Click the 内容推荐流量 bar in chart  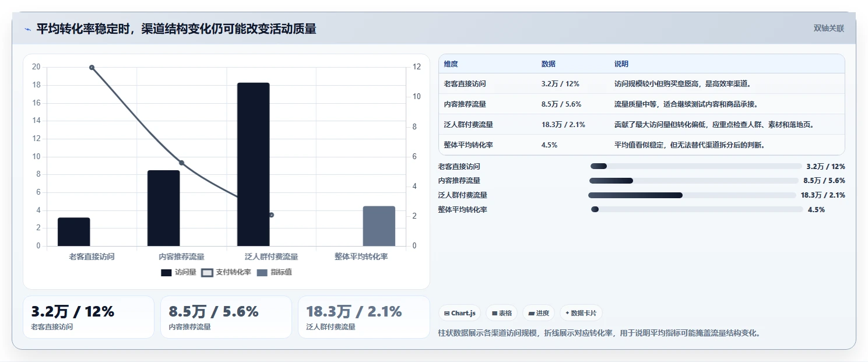[x=164, y=208]
